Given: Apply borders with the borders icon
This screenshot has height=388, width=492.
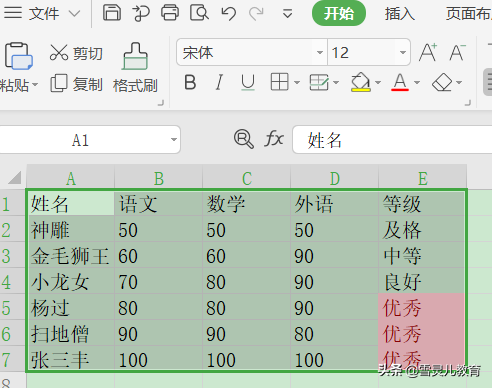Looking at the screenshot, I should point(279,82).
